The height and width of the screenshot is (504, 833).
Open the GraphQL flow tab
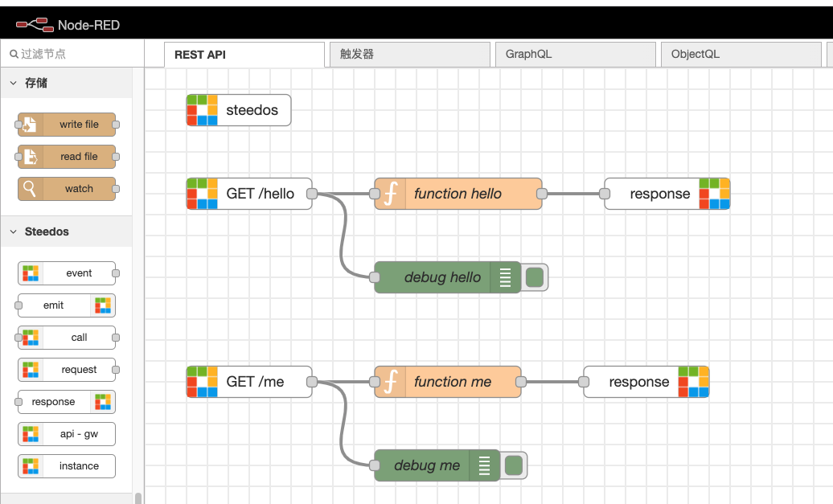(x=575, y=55)
